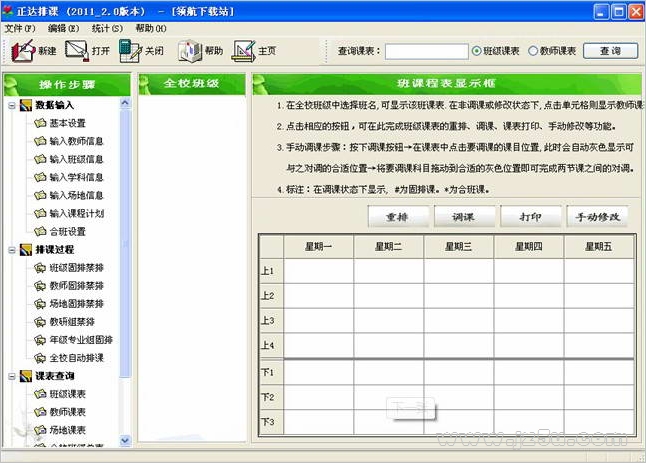Click the 班级课表 folder icon in tree
Screen dimensions: 646x463
click(x=40, y=394)
